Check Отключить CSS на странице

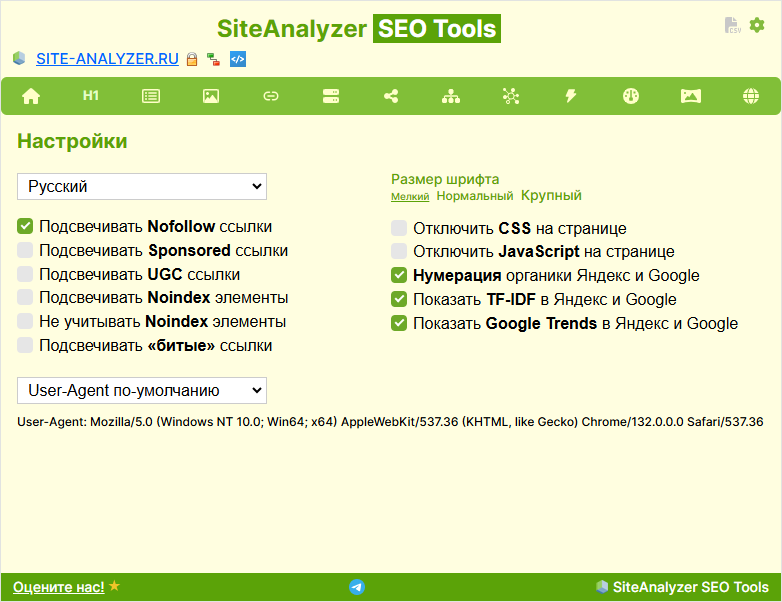(399, 228)
